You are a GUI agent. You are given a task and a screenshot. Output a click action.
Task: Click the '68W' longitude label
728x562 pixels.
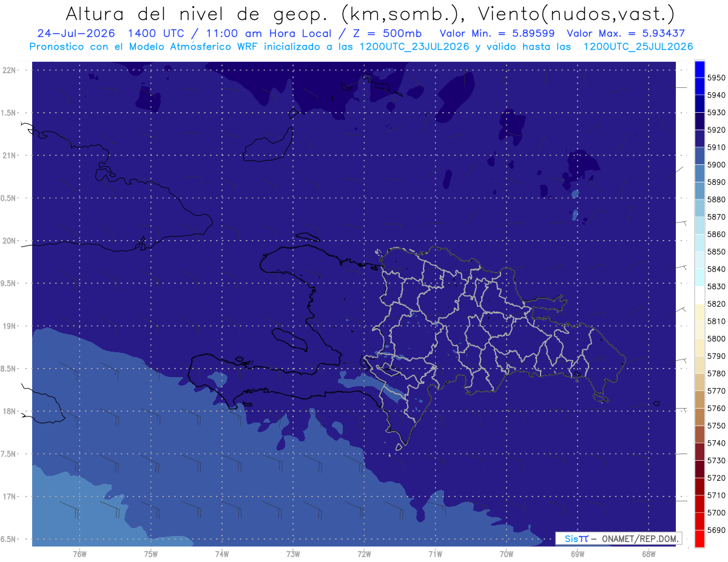point(649,554)
